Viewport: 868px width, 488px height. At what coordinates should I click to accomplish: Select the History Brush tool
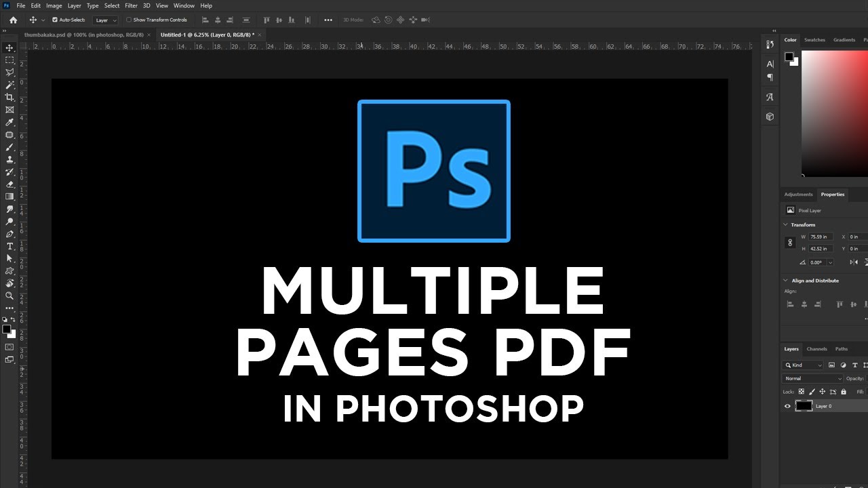[x=9, y=172]
